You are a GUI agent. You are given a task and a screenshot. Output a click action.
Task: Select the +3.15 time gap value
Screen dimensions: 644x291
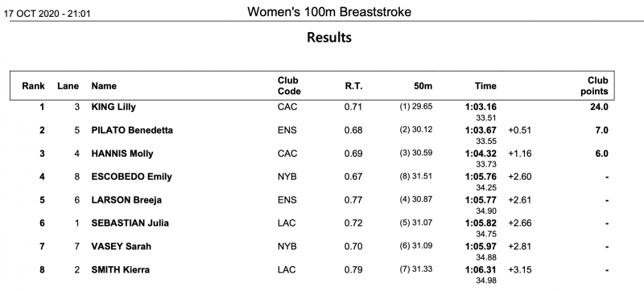[x=519, y=270]
